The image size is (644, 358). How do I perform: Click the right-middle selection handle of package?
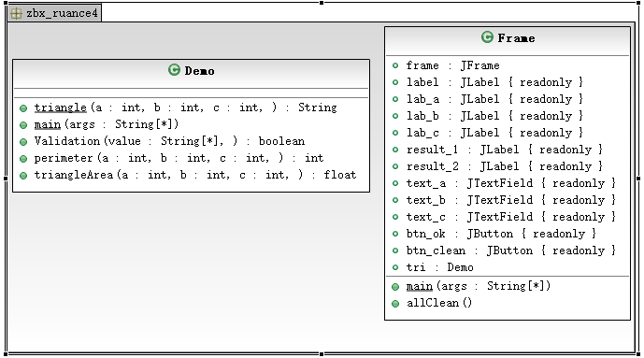tap(638, 179)
